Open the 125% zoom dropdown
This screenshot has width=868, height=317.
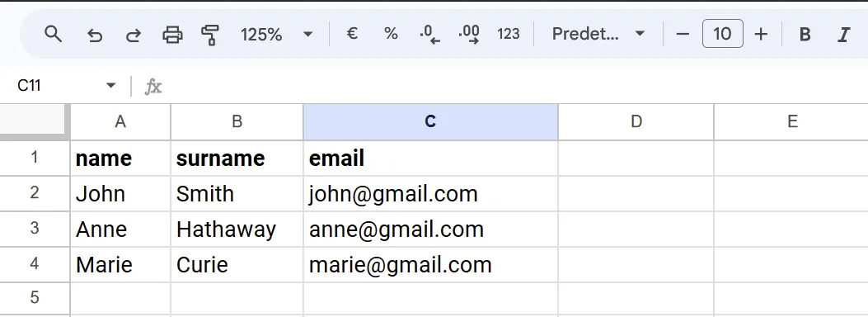point(277,35)
